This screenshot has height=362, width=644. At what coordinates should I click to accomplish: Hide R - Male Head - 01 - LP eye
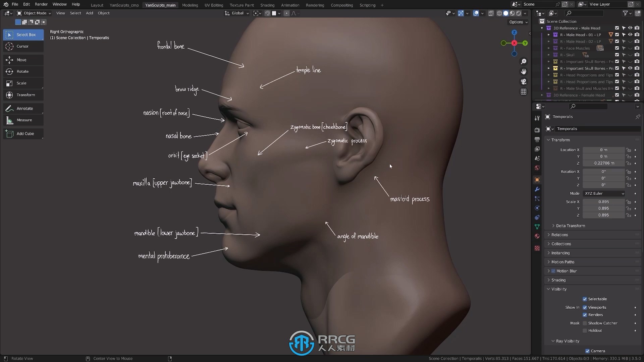pyautogui.click(x=630, y=35)
